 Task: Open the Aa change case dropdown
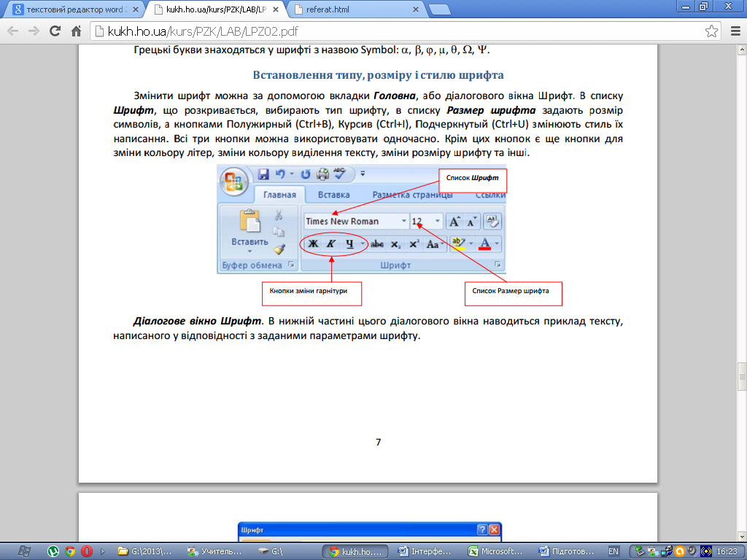pyautogui.click(x=435, y=244)
